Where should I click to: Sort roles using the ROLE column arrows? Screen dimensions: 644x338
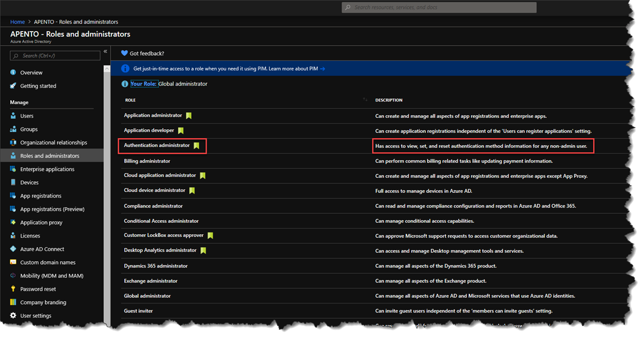[x=365, y=99]
